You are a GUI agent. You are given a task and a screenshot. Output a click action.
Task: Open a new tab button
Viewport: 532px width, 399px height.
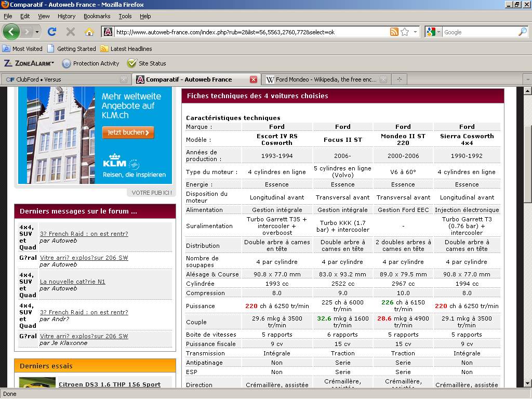399,79
